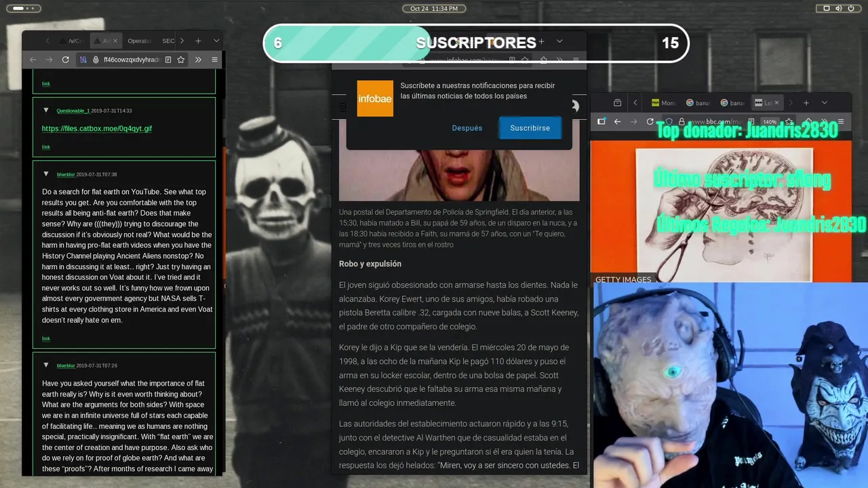
Task: Click the onion lock icon in the left address bar
Action: pos(96,60)
